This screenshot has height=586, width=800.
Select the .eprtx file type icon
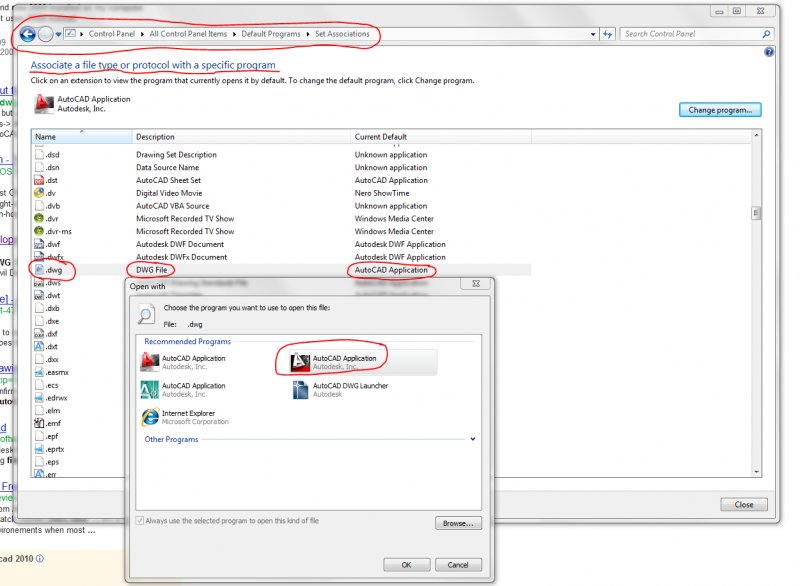(x=39, y=449)
